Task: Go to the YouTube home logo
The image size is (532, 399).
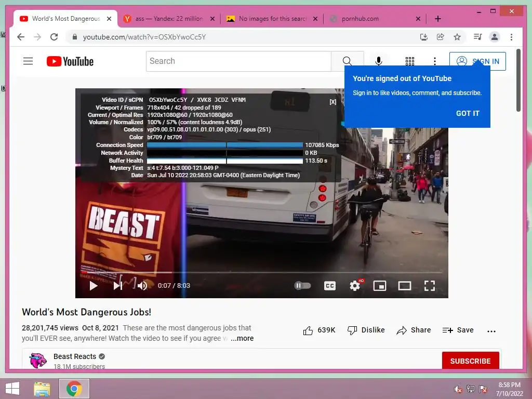Action: pos(70,61)
